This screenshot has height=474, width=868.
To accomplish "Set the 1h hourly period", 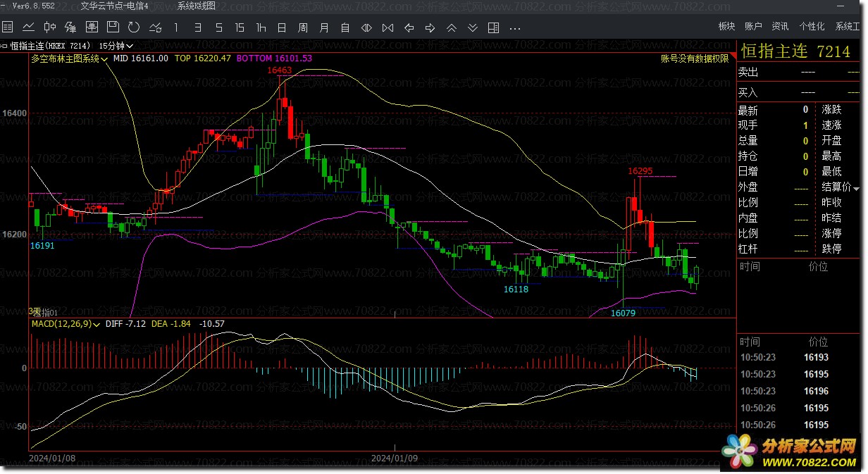I will [261, 27].
